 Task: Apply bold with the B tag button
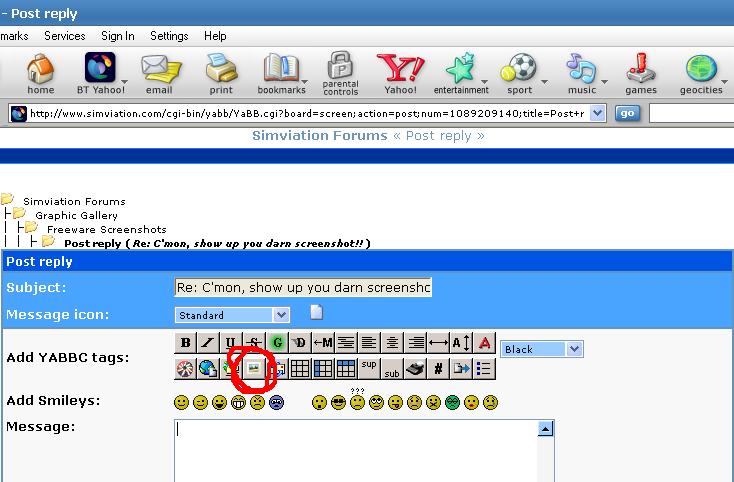(x=185, y=343)
